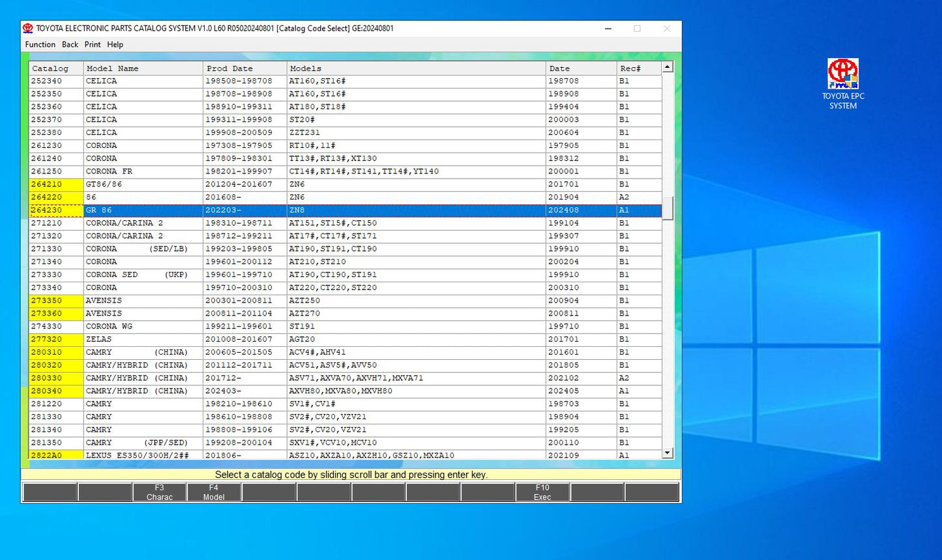This screenshot has height=560, width=942.
Task: Click the Prod Date column header
Action: coord(245,68)
